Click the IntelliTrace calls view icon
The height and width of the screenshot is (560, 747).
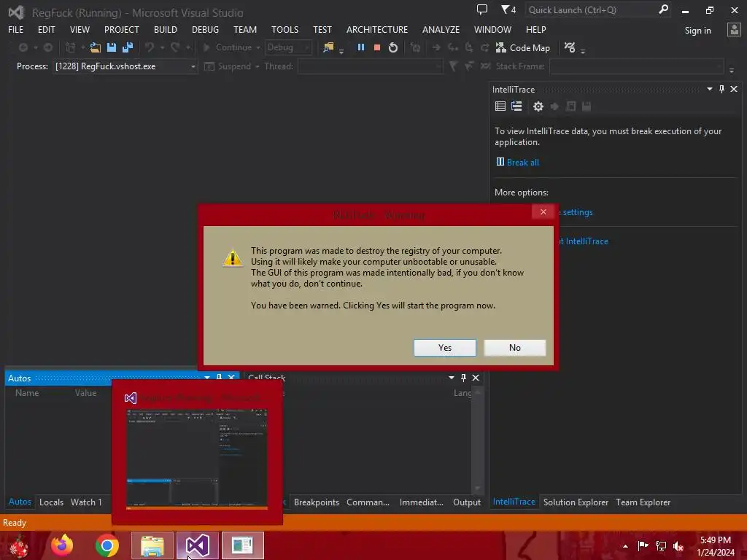[x=516, y=106]
